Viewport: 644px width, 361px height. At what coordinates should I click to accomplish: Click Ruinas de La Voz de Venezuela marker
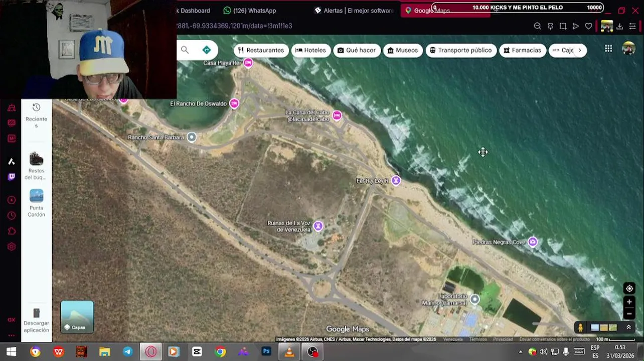pos(318,226)
